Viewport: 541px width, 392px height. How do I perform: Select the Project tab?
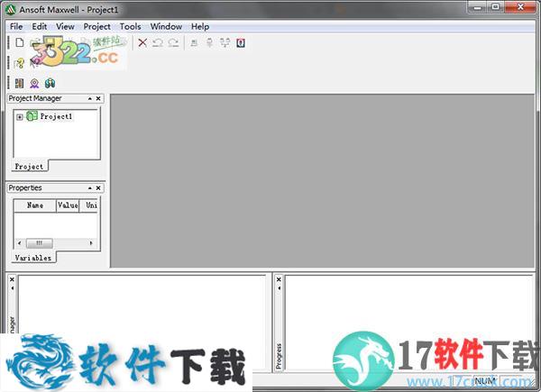[30, 167]
